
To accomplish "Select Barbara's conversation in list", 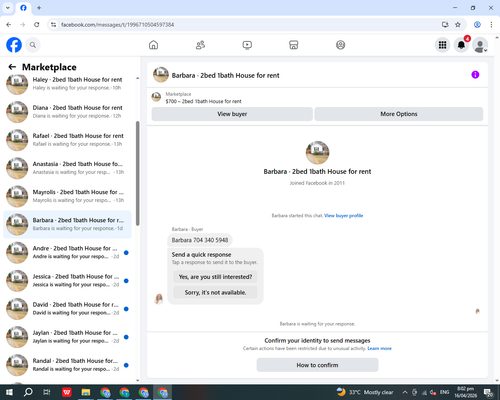I will [x=67, y=224].
